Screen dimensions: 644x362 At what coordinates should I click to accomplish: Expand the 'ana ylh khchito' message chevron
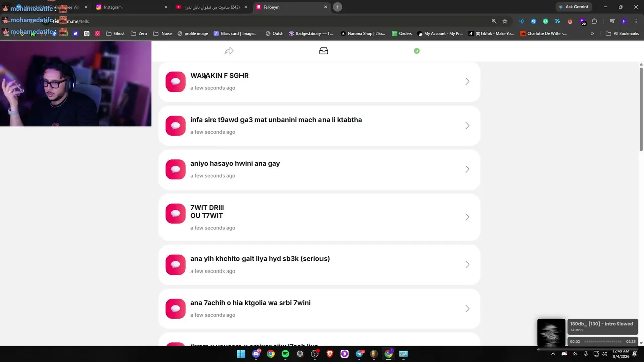pos(467,265)
